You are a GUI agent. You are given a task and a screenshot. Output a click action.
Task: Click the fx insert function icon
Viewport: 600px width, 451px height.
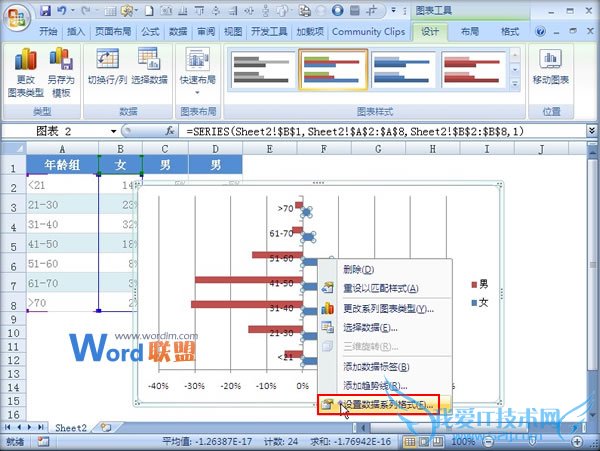170,131
